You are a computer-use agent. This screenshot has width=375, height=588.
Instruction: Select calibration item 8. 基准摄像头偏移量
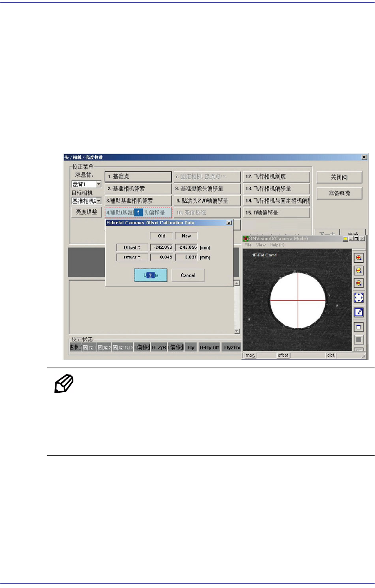[207, 188]
